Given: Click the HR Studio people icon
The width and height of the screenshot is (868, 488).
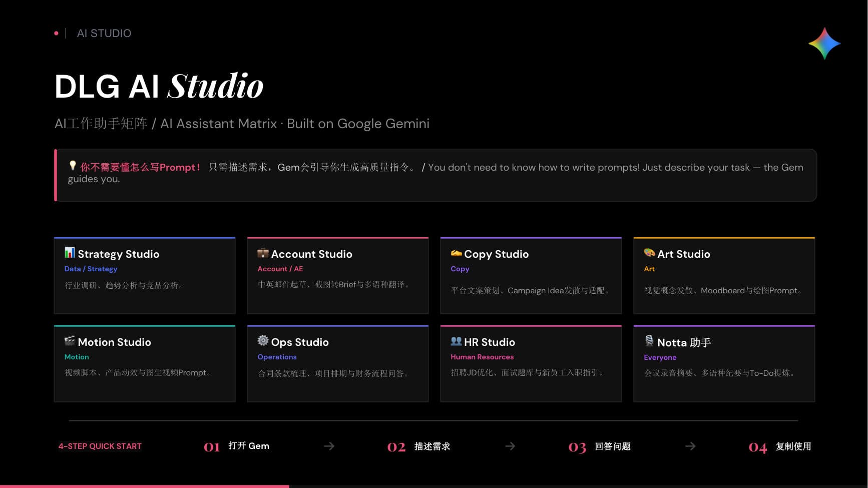Looking at the screenshot, I should coord(456,341).
